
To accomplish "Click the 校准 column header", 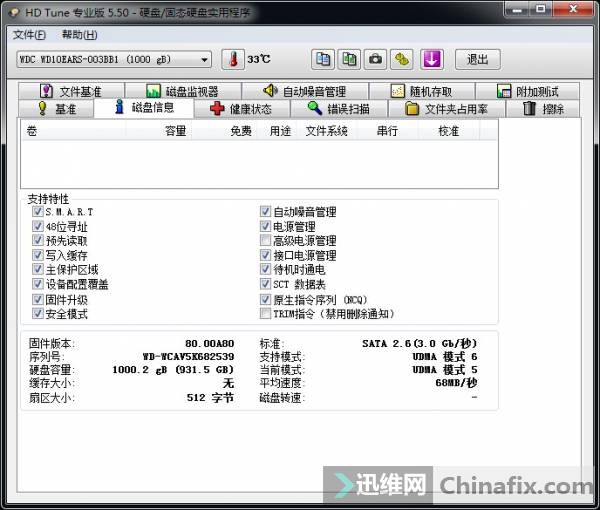I will pyautogui.click(x=448, y=131).
